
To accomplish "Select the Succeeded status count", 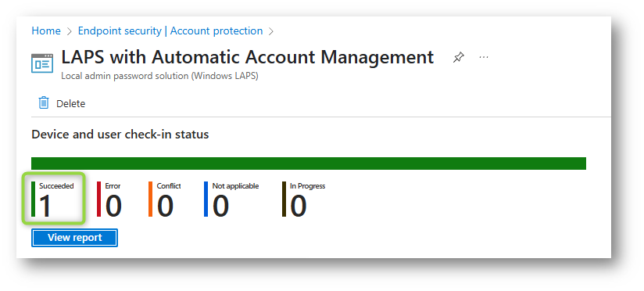I will coord(45,206).
